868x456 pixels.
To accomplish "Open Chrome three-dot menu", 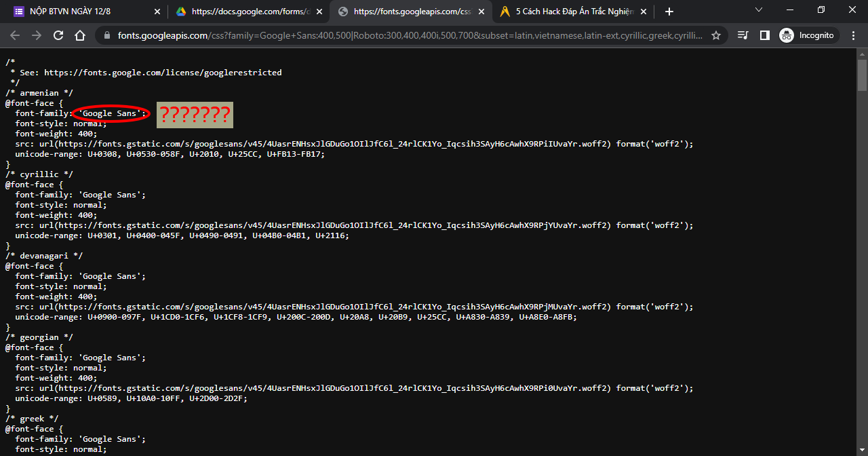I will pyautogui.click(x=853, y=35).
